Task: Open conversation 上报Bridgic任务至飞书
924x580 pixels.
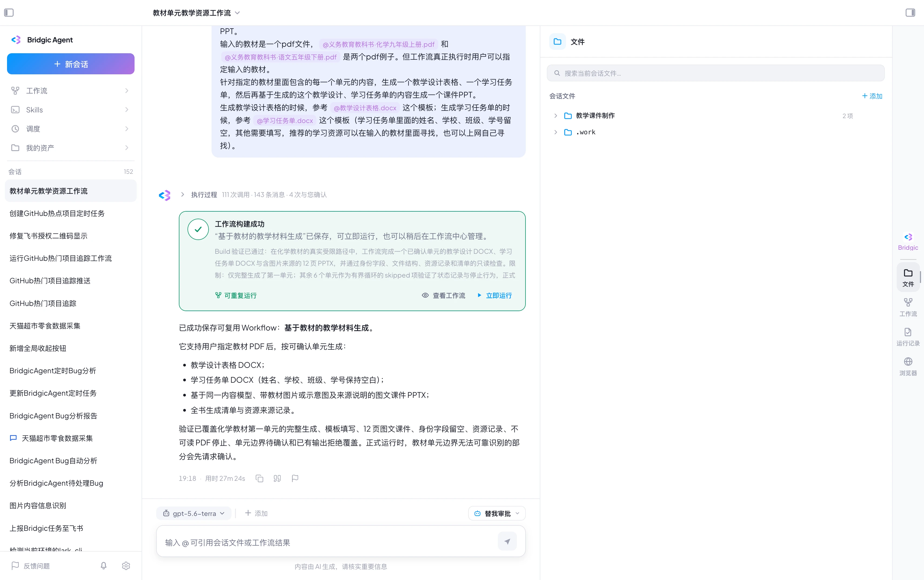Action: [x=71, y=528]
